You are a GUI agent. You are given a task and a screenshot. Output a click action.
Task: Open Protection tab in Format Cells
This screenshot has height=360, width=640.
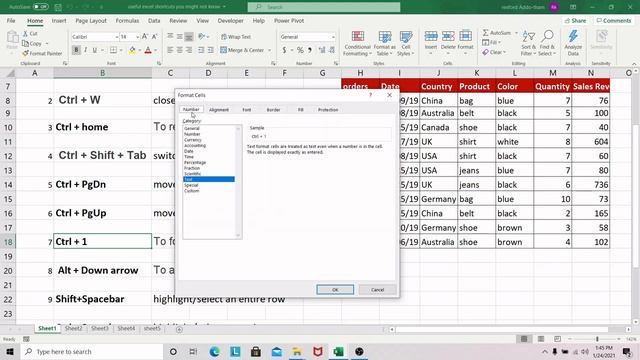pyautogui.click(x=328, y=110)
